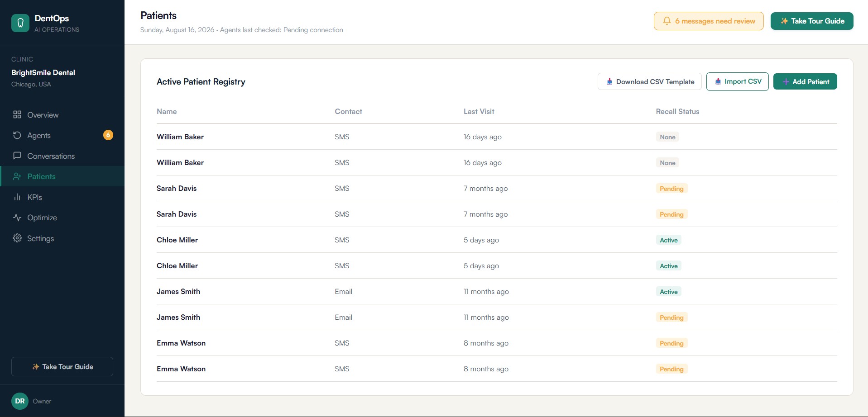The width and height of the screenshot is (868, 417).
Task: Click the plus icon on Add Patient
Action: click(786, 82)
